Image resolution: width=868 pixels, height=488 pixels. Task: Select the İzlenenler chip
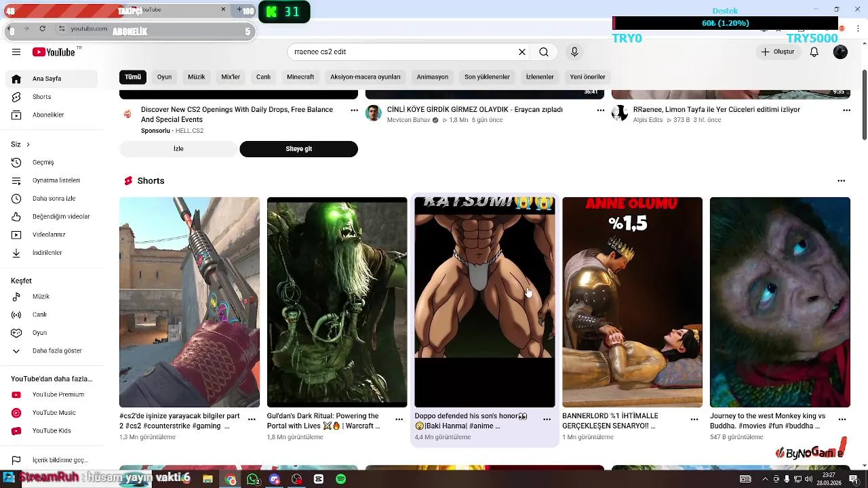pos(540,77)
